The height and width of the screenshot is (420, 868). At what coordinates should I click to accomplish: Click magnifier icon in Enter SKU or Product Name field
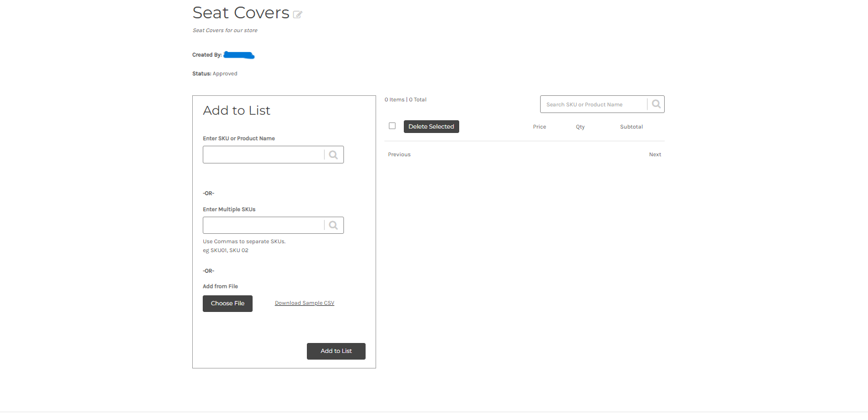(x=333, y=155)
